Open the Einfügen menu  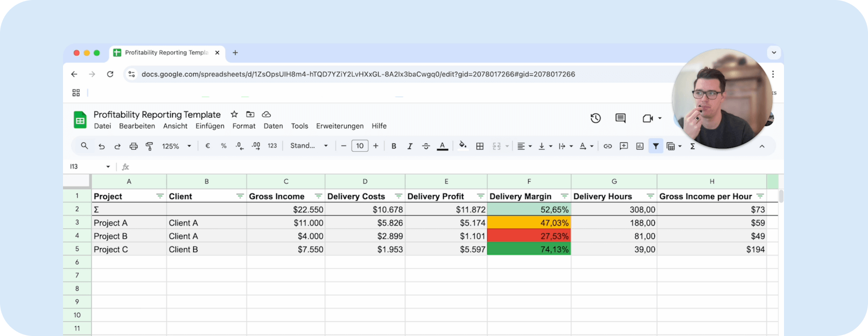click(x=210, y=126)
